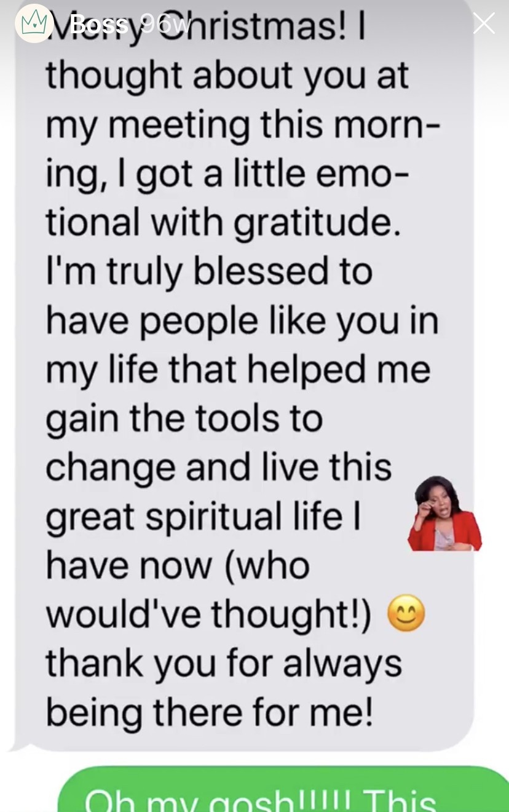Close the story with the X
Image resolution: width=509 pixels, height=812 pixels.
click(484, 23)
